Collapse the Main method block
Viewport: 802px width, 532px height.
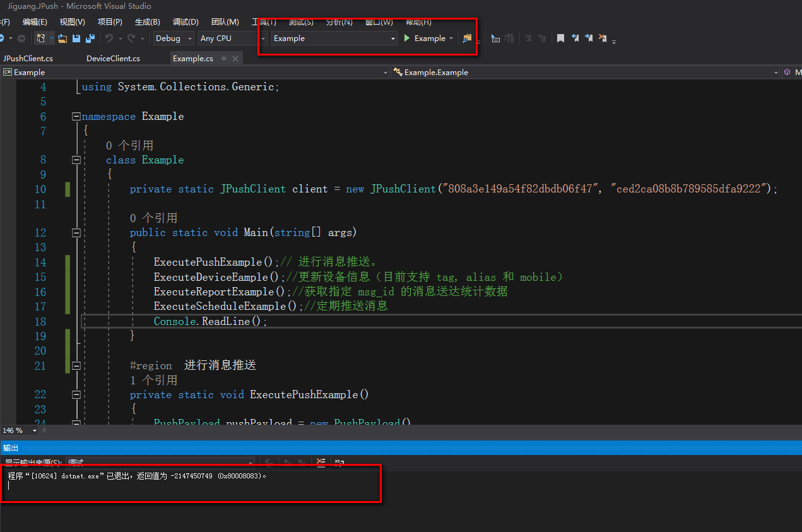click(x=76, y=233)
